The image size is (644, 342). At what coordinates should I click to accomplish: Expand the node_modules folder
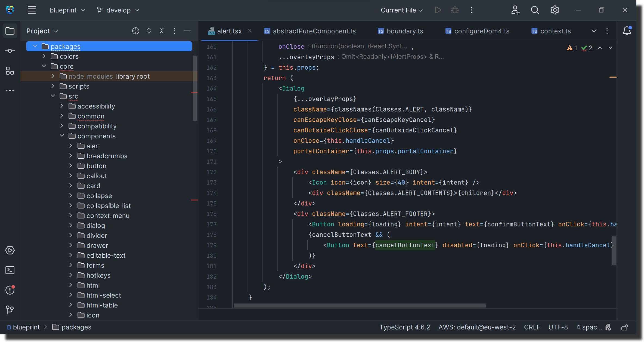coord(53,76)
